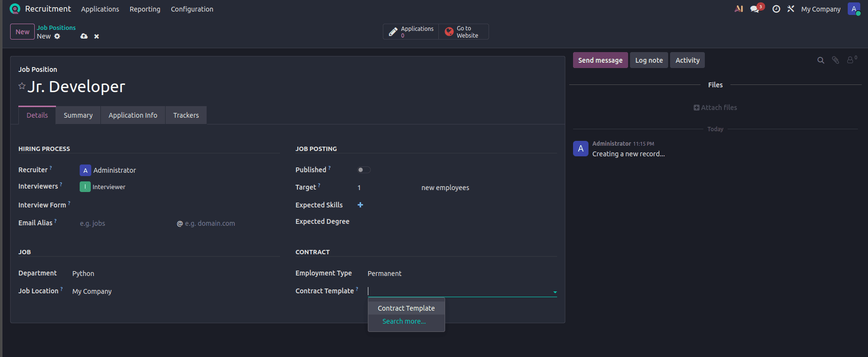
Task: Mark Jr. Developer as favorite with the star
Action: [x=22, y=86]
